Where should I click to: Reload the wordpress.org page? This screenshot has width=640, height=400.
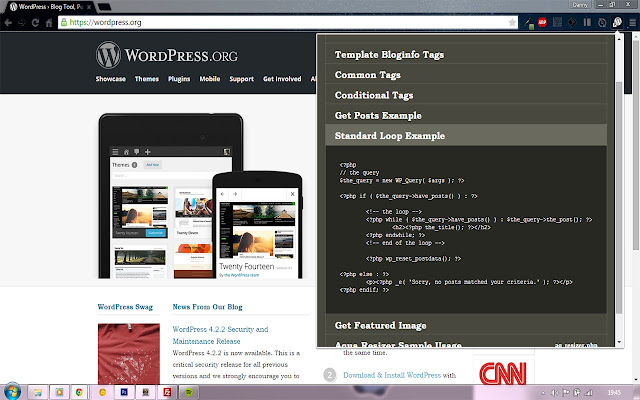click(36, 22)
